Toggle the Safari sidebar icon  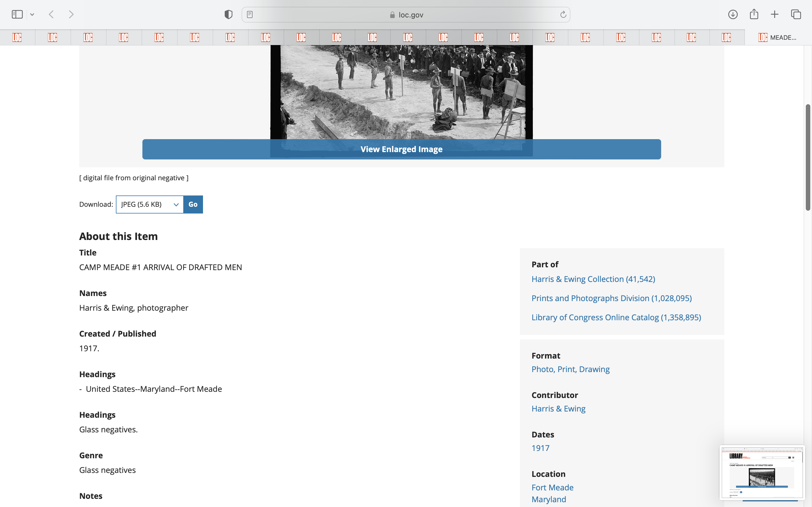point(17,14)
